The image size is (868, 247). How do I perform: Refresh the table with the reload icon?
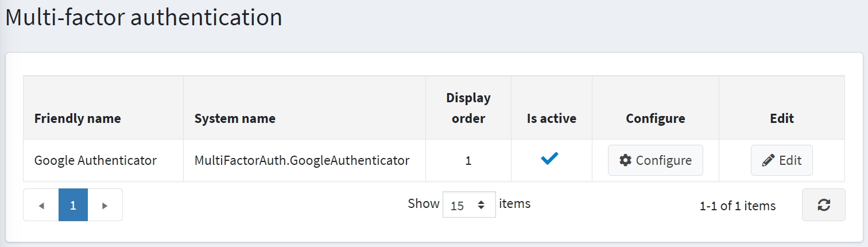823,204
